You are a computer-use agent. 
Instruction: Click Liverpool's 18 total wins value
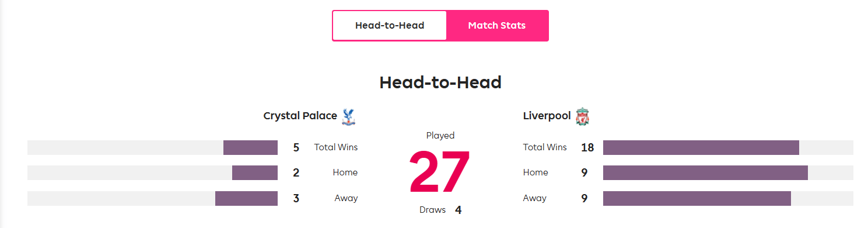(587, 148)
